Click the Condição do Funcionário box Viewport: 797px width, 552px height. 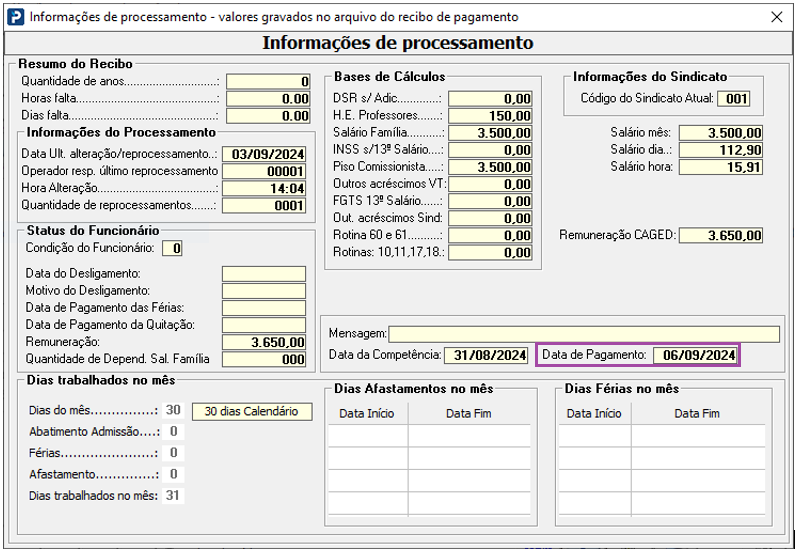(x=172, y=249)
